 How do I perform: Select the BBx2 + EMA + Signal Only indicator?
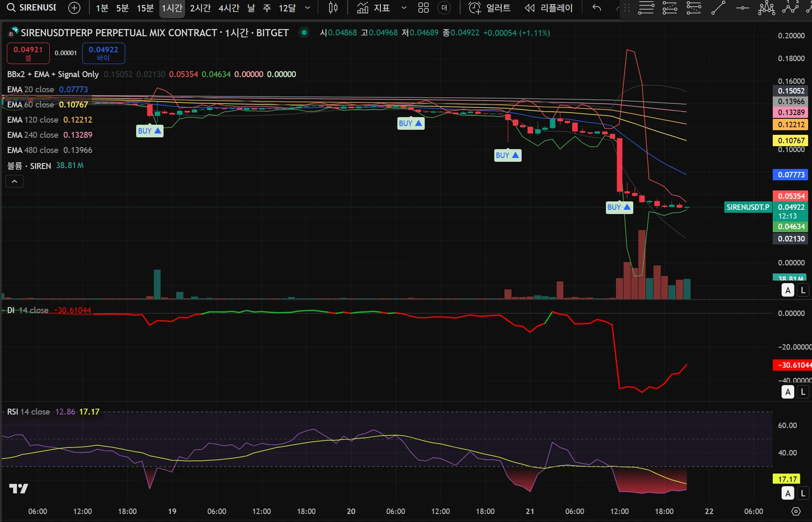53,74
